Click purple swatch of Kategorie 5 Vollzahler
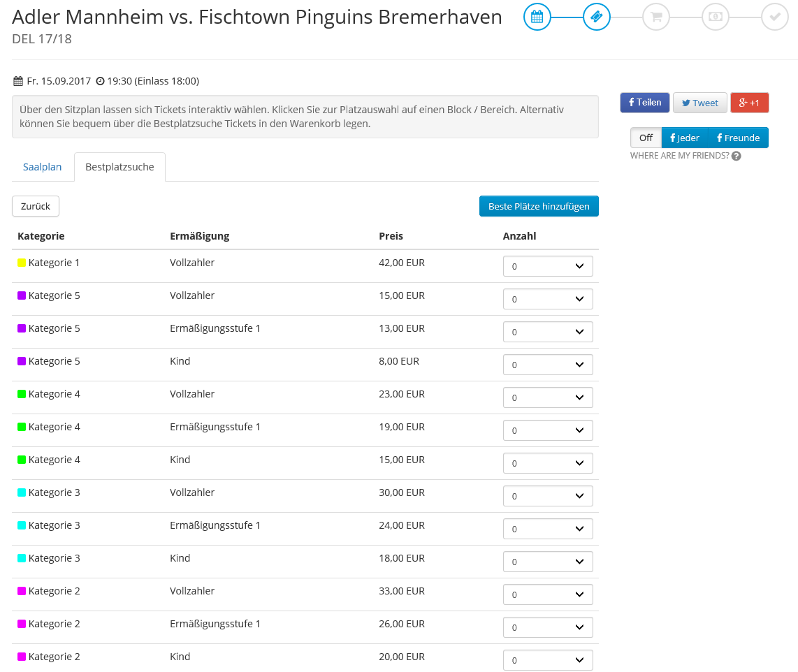Screen dimensions: 798x672 click(x=22, y=295)
